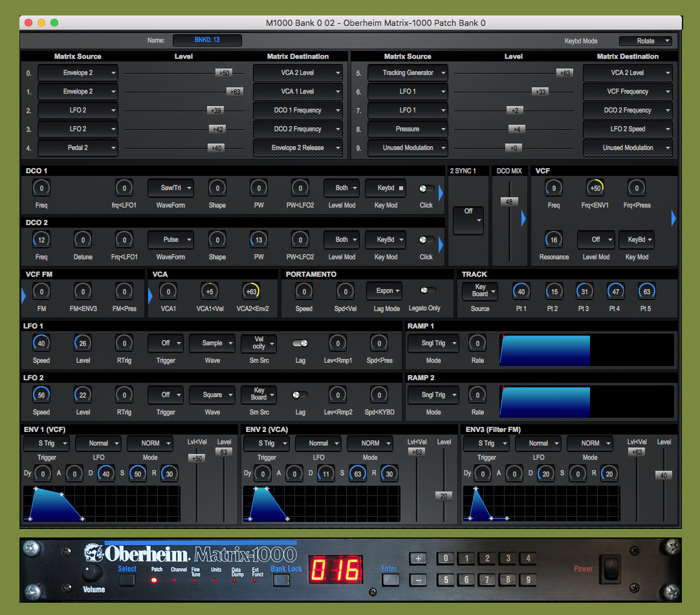Viewport: 700px width, 615px height.
Task: Open the DCO 1 Saw/Tri waveform dropdown
Action: pyautogui.click(x=171, y=188)
